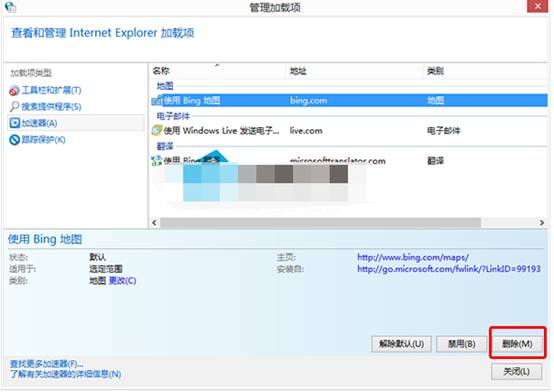Image resolution: width=554 pixels, height=392 pixels.
Task: Click 禁用(B) to disable accelerator
Action: coord(461,344)
